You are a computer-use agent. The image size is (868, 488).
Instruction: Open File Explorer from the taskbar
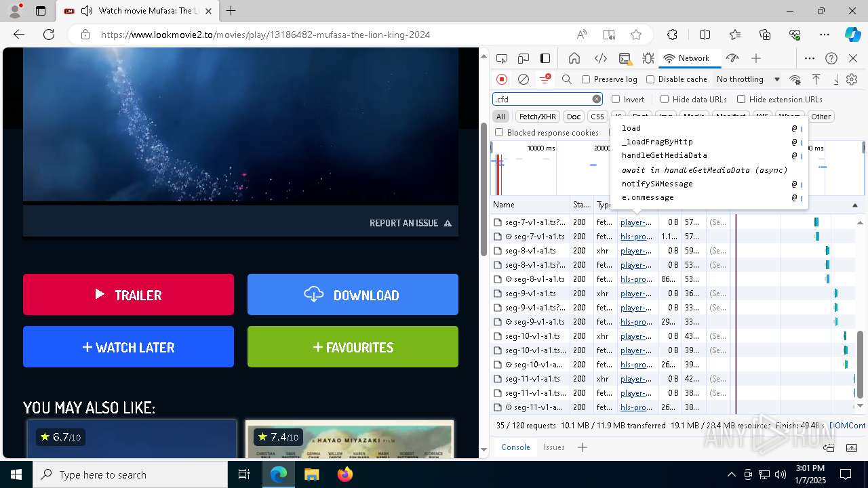[x=311, y=474]
